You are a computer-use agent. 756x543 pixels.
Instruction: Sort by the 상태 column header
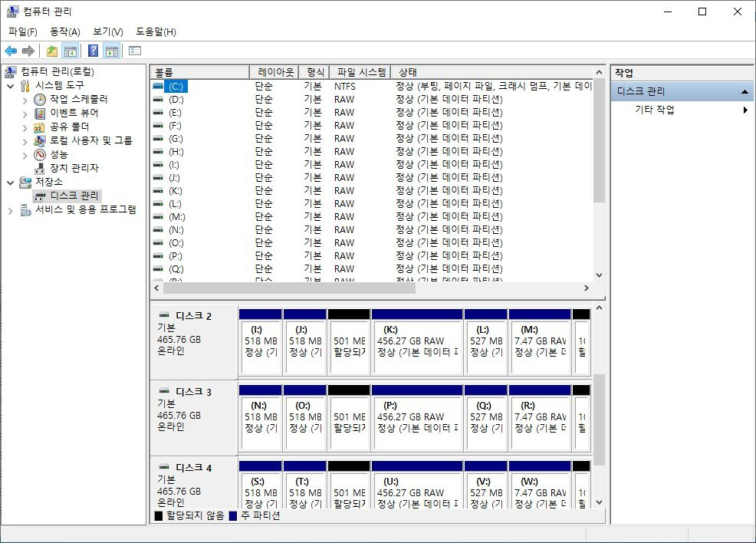point(491,72)
